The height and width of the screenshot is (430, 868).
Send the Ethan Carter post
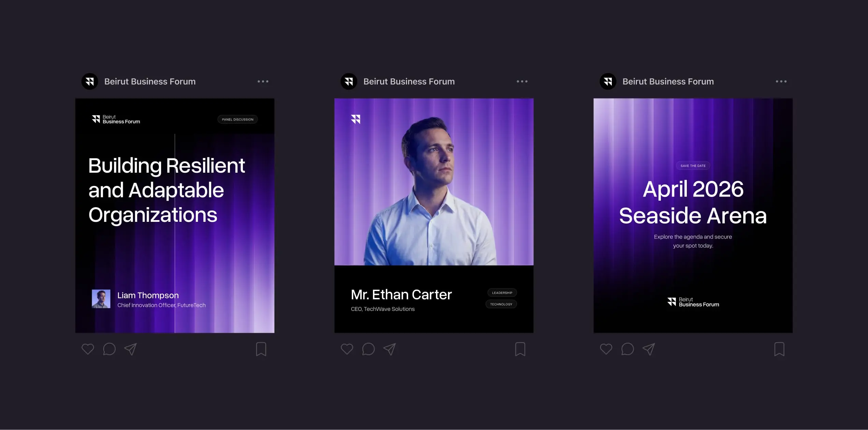click(x=390, y=349)
